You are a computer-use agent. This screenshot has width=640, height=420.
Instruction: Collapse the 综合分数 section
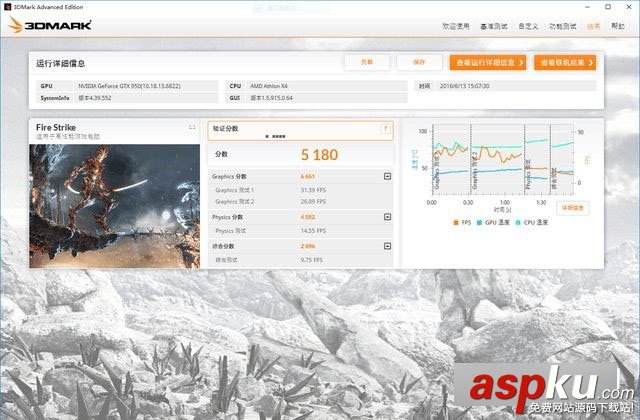coord(387,246)
